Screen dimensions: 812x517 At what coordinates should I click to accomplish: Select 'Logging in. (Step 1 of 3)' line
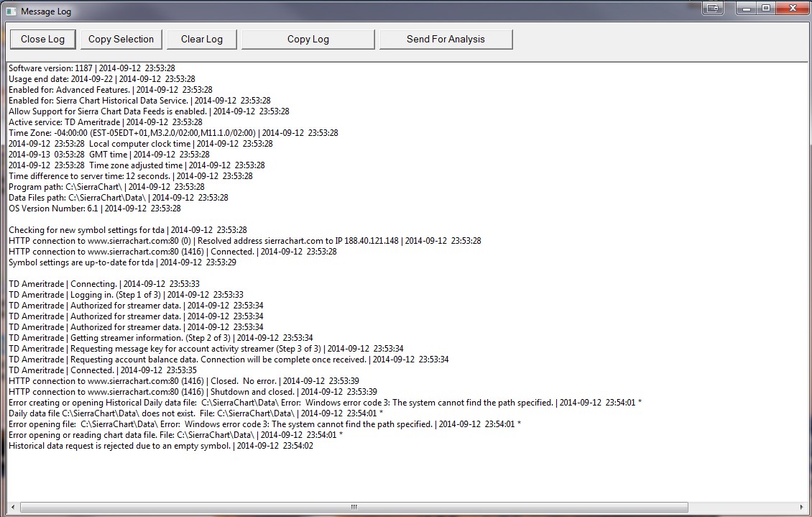126,296
